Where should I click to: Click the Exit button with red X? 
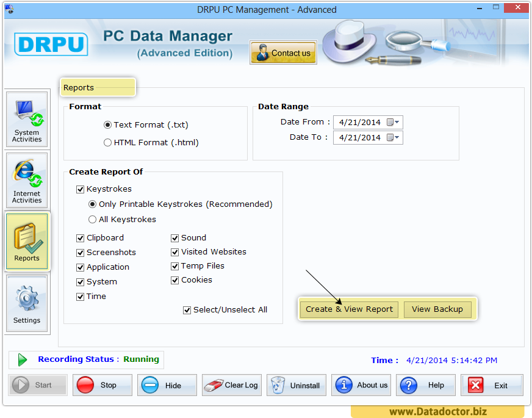coord(492,385)
